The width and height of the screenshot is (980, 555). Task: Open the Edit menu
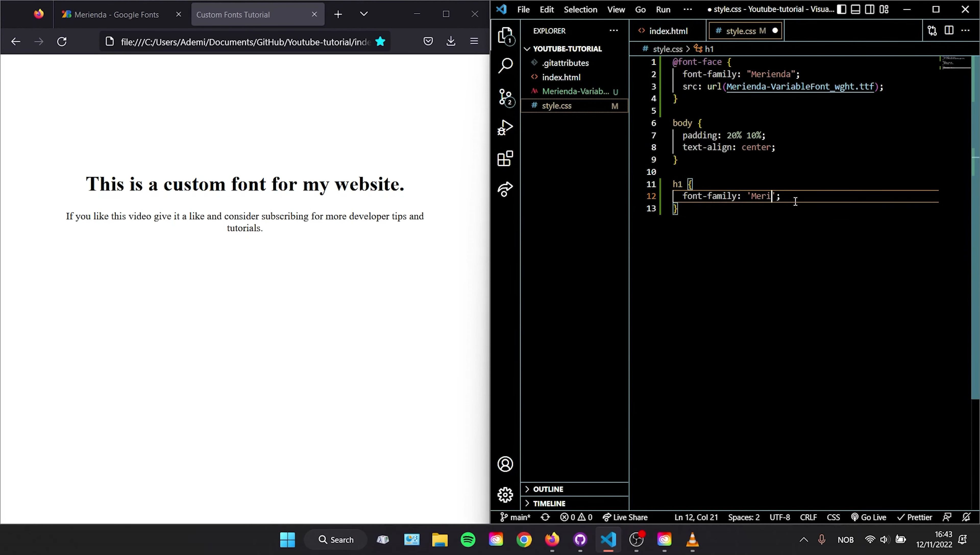[x=546, y=9]
